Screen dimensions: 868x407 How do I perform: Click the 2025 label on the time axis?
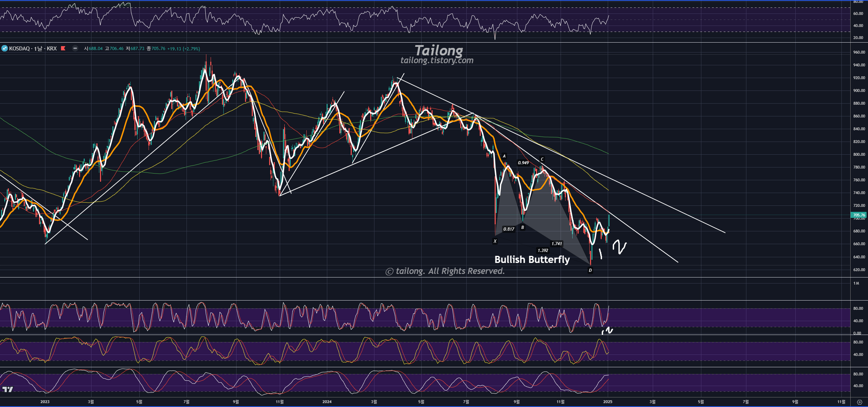608,402
